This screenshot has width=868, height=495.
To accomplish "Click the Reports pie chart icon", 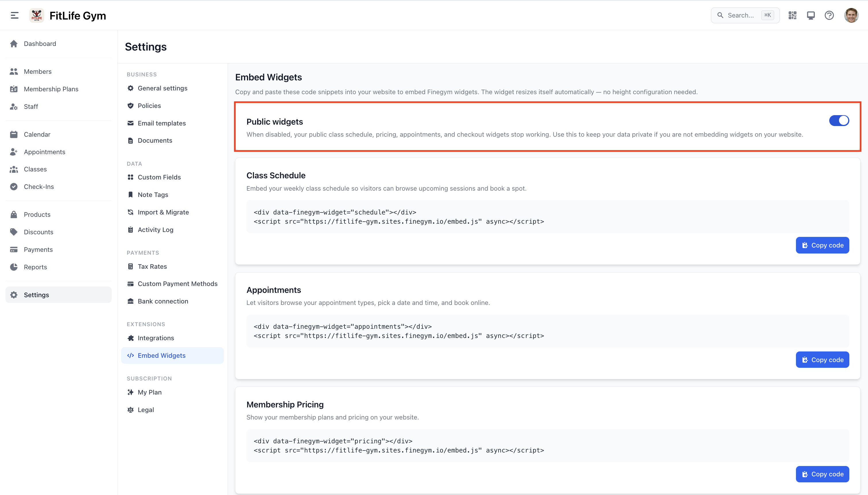I will pyautogui.click(x=13, y=267).
